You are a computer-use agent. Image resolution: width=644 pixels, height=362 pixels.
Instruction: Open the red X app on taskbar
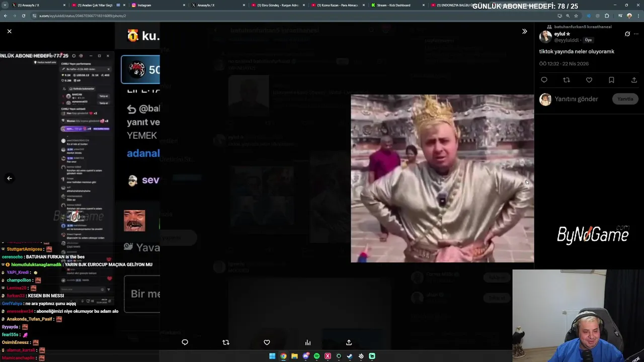tap(328, 356)
